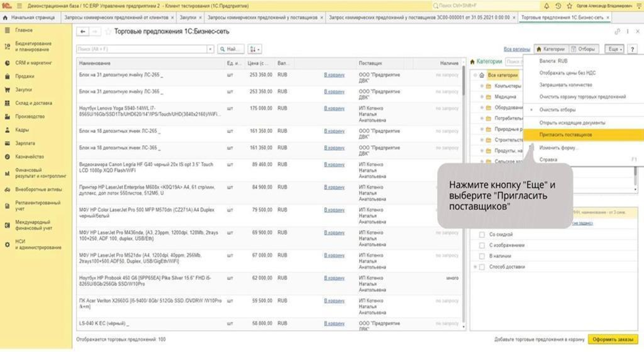The image size is (644, 352).
Task: Click the Оформить заказы button
Action: click(613, 339)
